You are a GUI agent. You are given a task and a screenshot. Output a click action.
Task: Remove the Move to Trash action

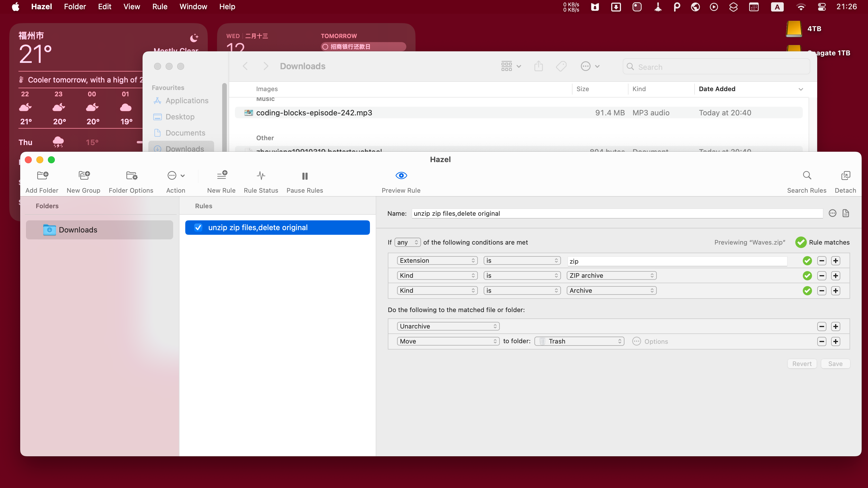822,341
